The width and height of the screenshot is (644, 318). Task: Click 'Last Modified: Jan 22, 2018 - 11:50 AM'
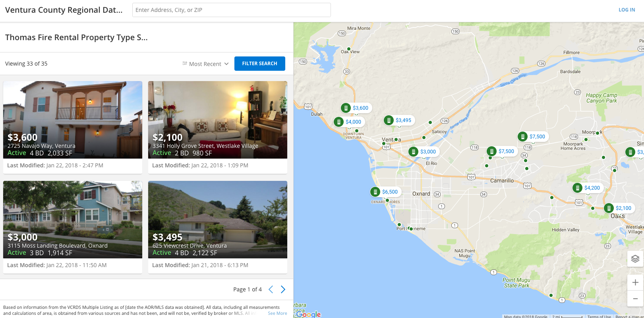tap(57, 265)
